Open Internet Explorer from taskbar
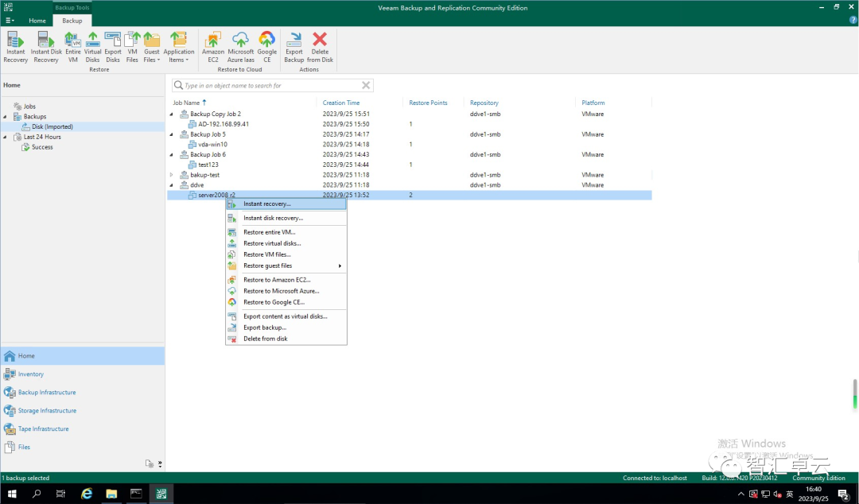The height and width of the screenshot is (504, 859). tap(86, 494)
